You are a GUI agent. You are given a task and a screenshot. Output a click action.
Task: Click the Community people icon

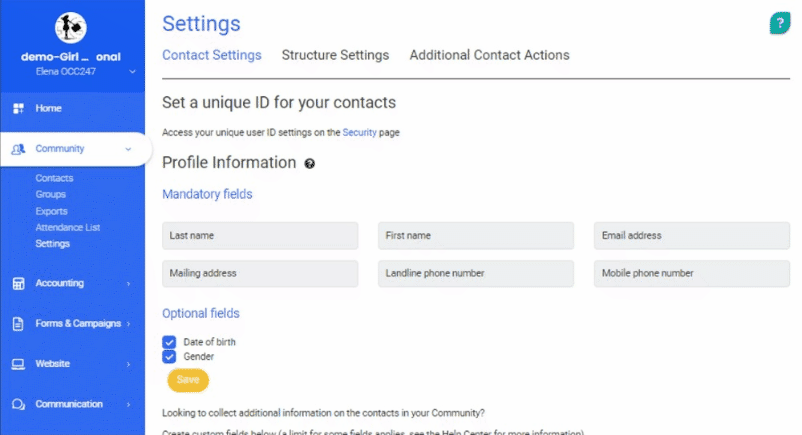(x=18, y=149)
